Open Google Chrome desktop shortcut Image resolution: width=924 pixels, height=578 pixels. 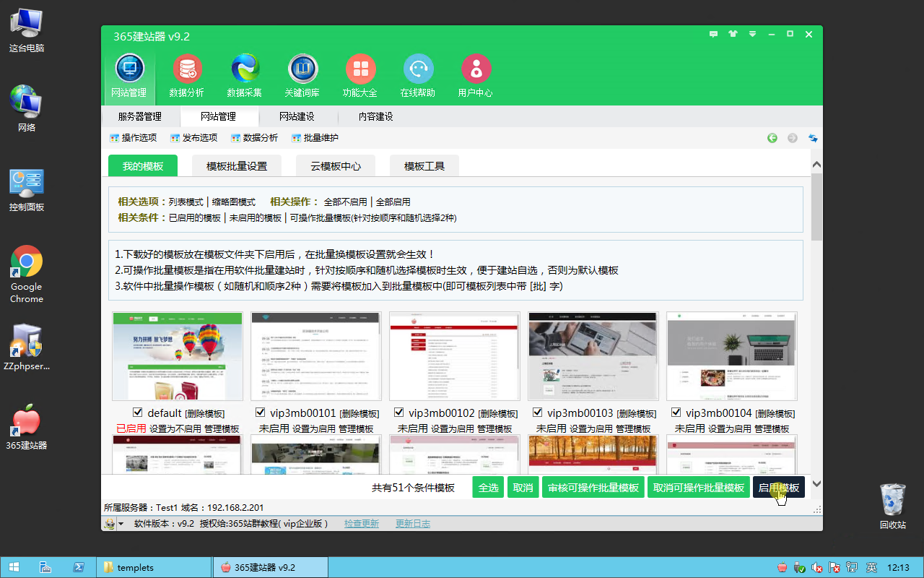[27, 275]
